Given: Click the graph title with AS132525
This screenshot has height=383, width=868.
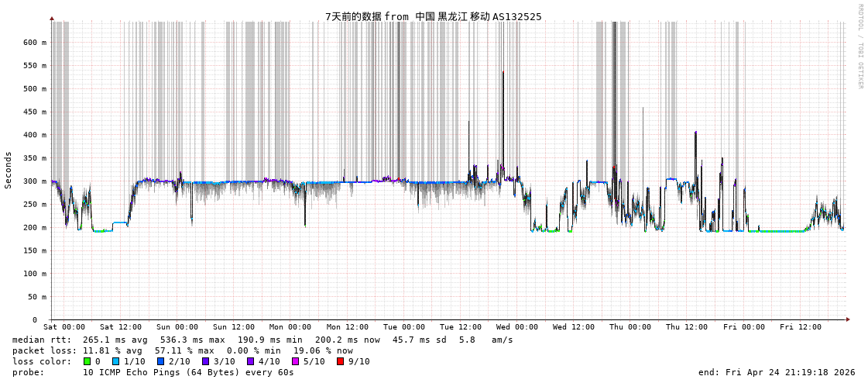Looking at the screenshot, I should pyautogui.click(x=433, y=16).
